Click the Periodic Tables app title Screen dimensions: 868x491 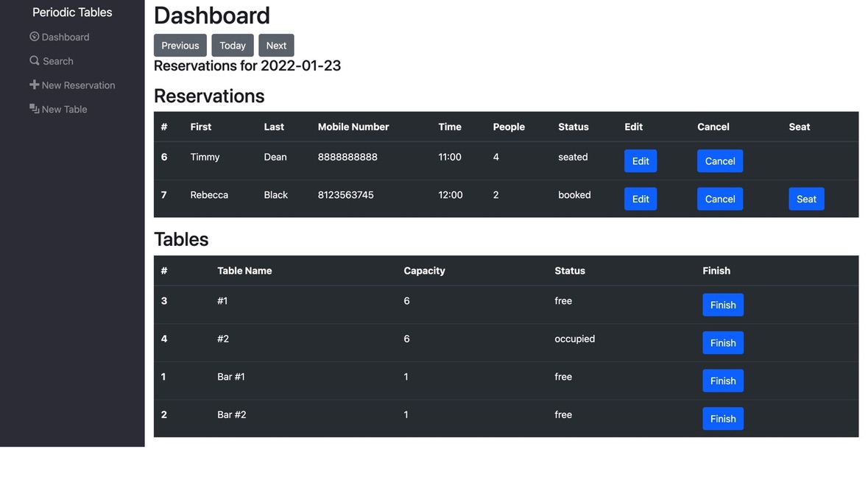coord(72,13)
